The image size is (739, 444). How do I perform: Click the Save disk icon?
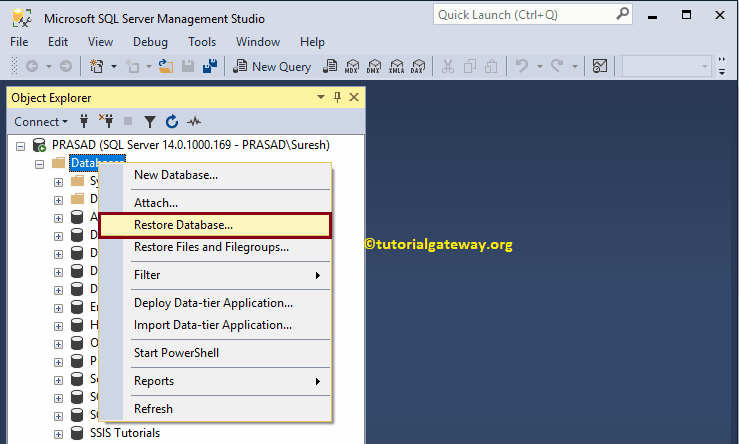[188, 66]
